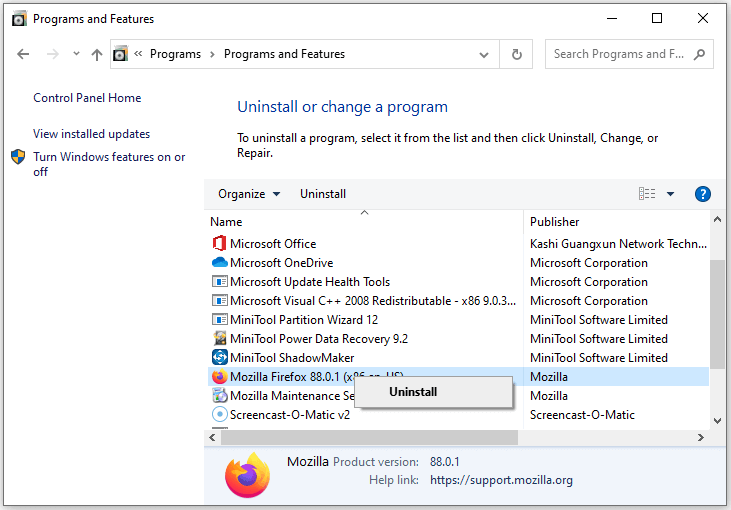Click Kashi Guangxun Network Techn... publisher cell
731x510 pixels.
click(x=618, y=243)
